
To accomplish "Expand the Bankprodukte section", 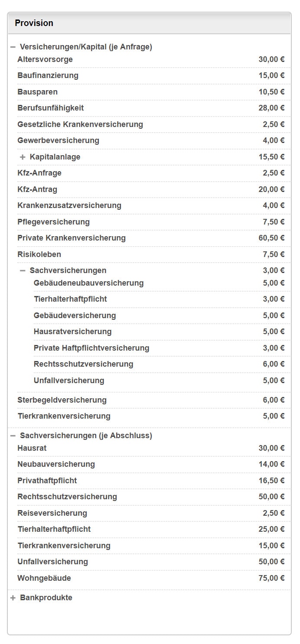I will tap(13, 598).
